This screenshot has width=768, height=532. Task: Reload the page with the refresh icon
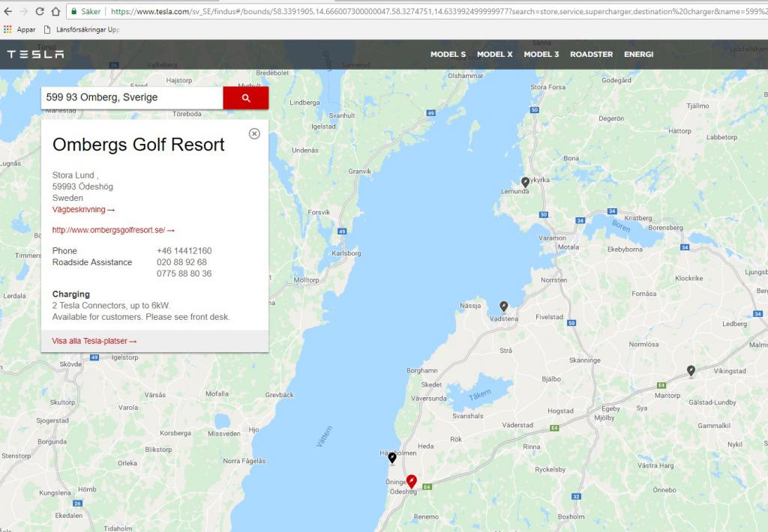click(x=40, y=11)
